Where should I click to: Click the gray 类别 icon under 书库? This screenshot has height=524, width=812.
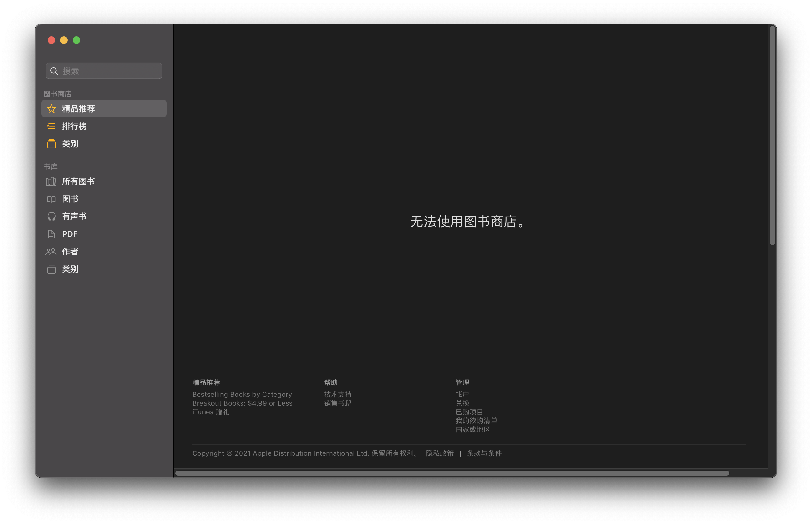click(x=51, y=269)
